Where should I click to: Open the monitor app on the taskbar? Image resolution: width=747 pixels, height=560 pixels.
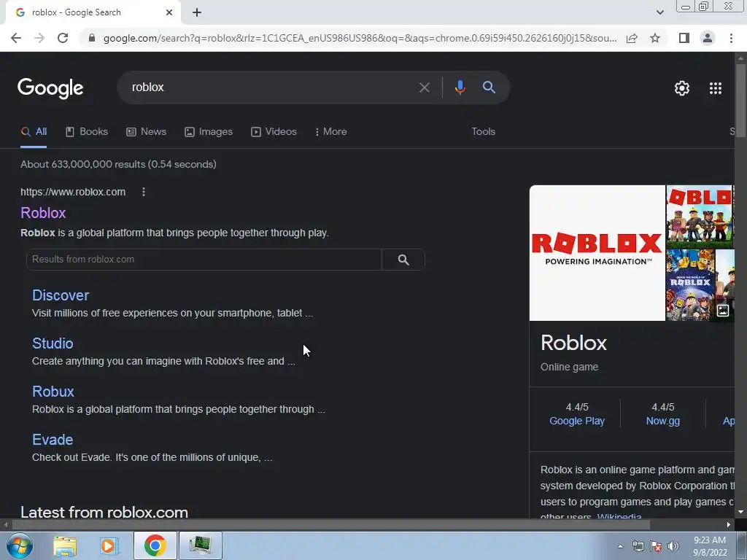200,545
